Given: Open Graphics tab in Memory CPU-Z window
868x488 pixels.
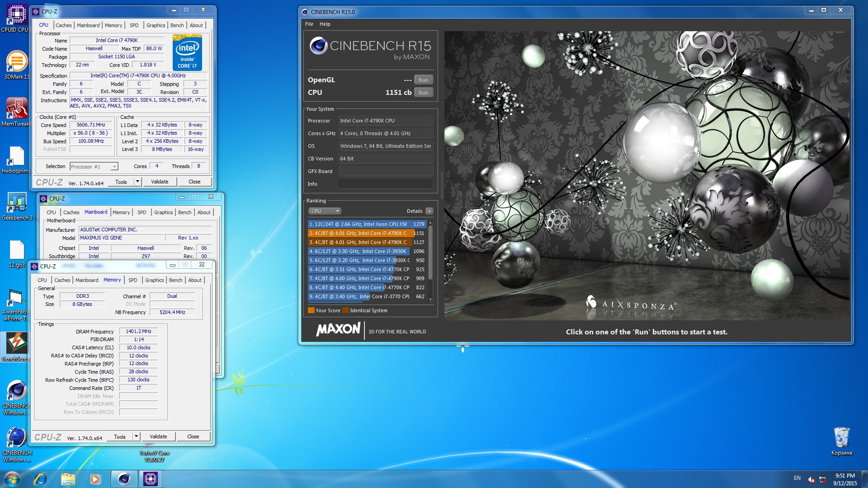Looking at the screenshot, I should [x=155, y=280].
